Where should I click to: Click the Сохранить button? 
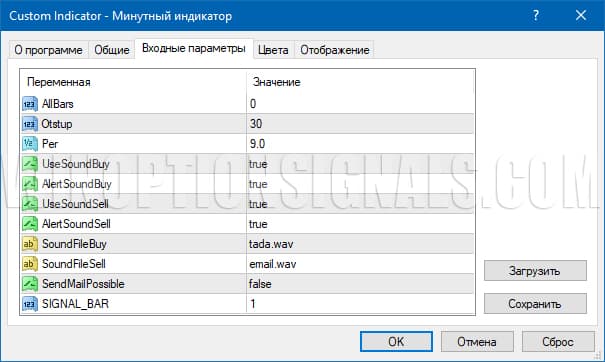[x=535, y=304]
